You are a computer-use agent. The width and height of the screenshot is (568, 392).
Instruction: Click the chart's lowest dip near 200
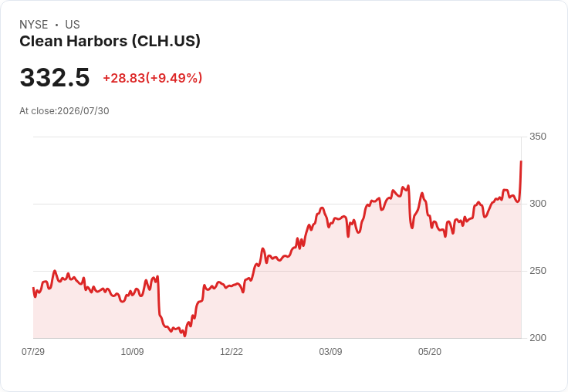click(184, 336)
